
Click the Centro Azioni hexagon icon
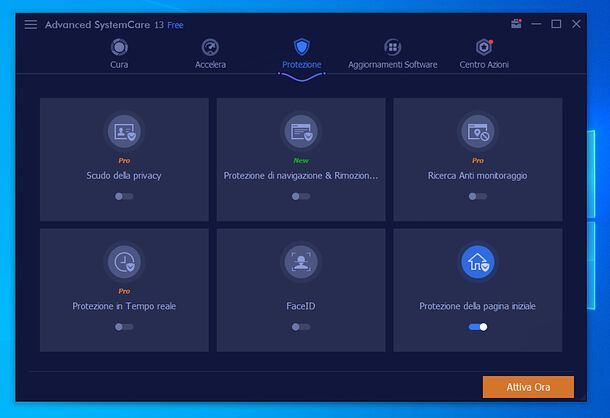484,47
